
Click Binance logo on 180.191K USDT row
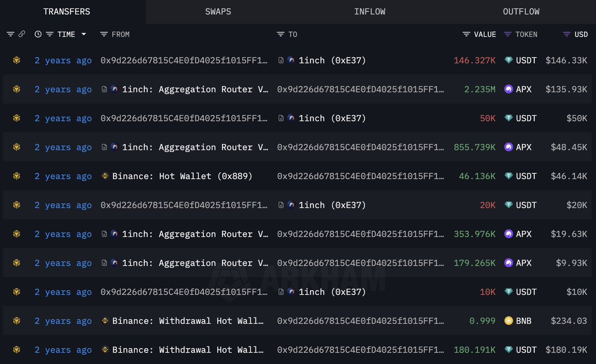105,349
